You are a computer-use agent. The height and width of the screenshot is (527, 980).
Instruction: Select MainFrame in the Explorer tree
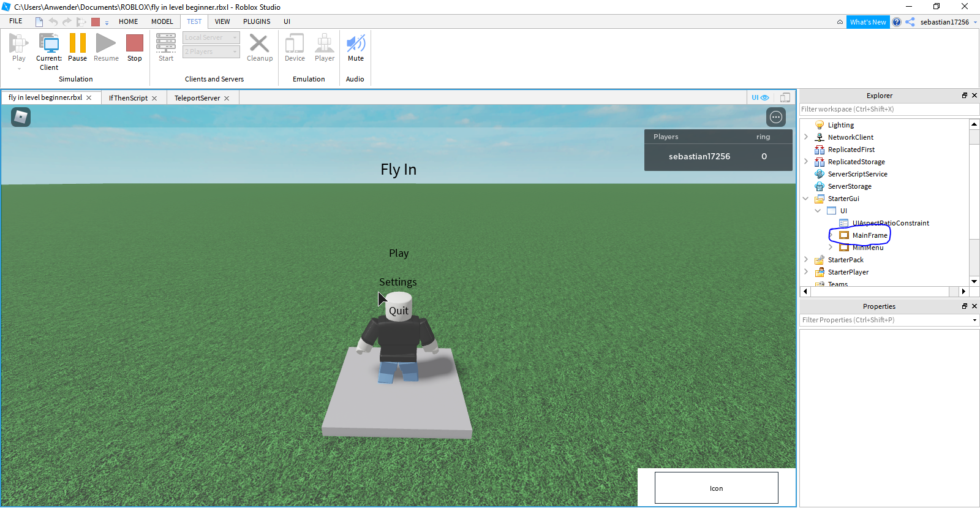869,235
